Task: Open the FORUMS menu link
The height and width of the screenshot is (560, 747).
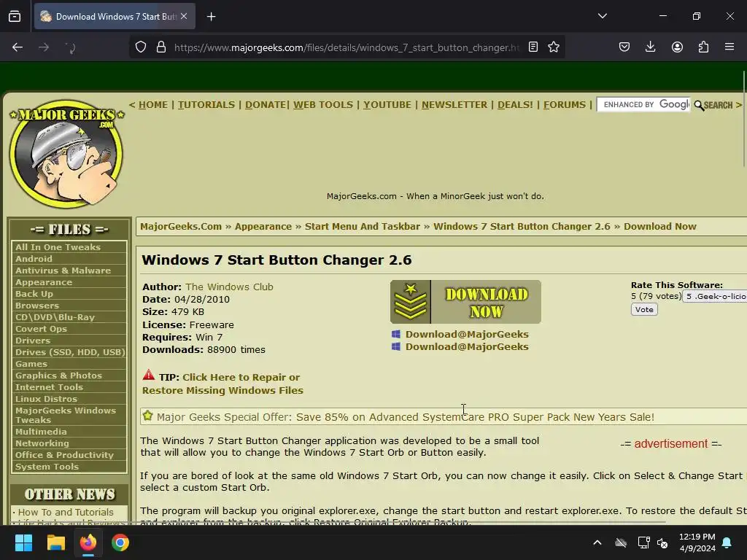Action: (x=565, y=105)
